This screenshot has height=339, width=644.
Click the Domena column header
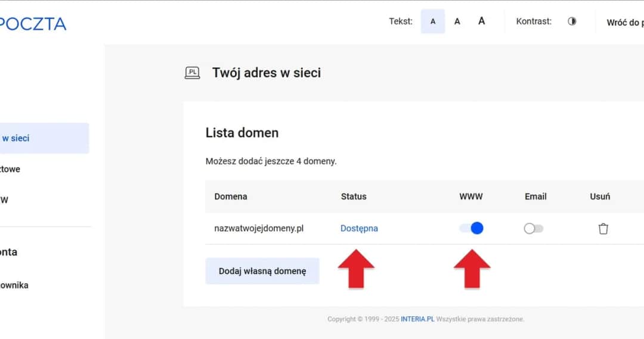coord(231,197)
